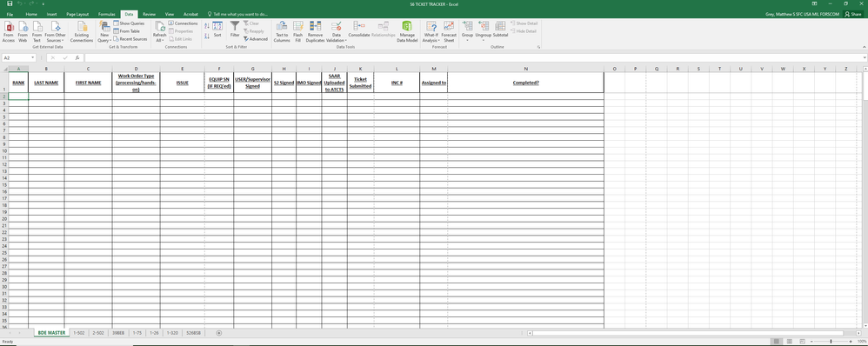Switch to the Page Layout tab
This screenshot has height=346, width=868.
point(77,14)
